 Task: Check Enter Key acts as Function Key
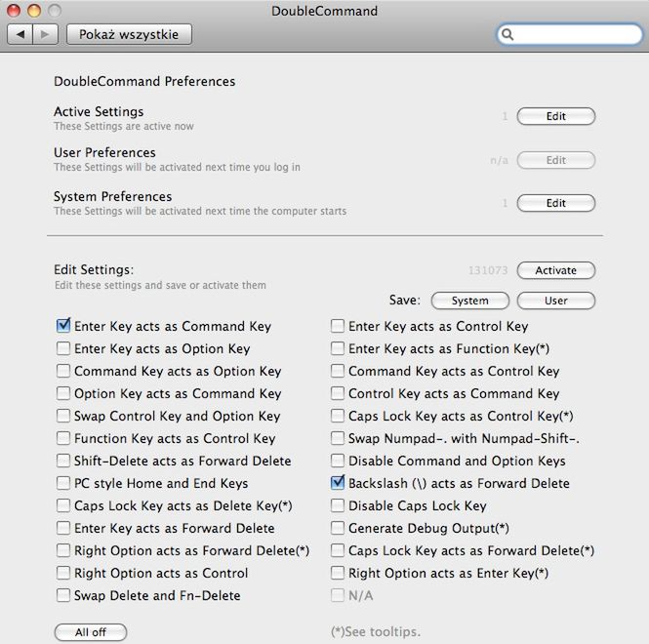[338, 348]
